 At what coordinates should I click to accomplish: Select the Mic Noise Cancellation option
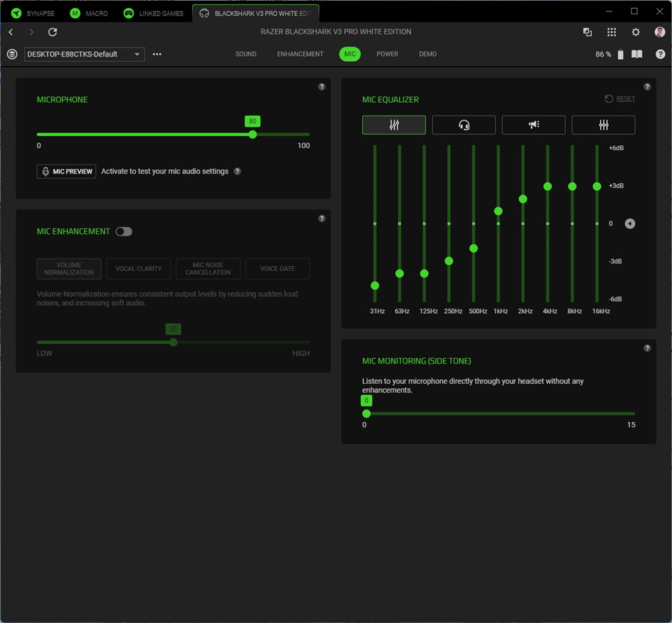pos(208,269)
